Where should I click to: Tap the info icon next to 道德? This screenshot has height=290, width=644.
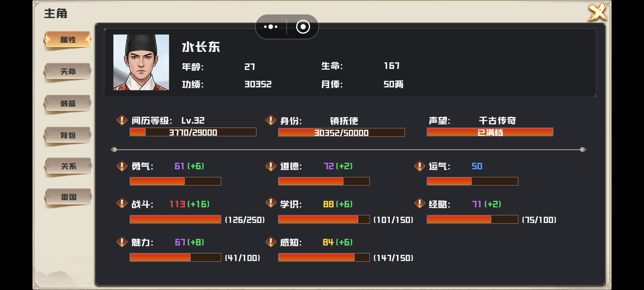(271, 166)
